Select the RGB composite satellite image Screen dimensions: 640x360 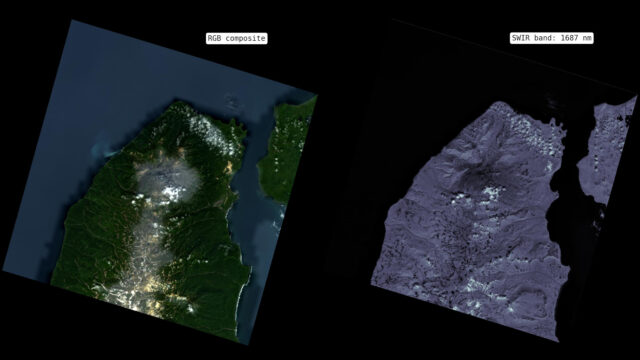[x=160, y=182]
